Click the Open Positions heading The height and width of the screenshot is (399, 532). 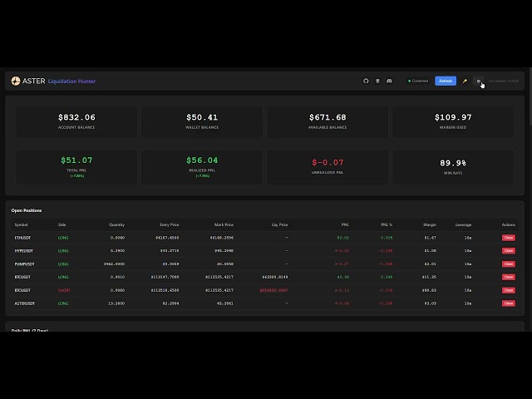pyautogui.click(x=27, y=210)
